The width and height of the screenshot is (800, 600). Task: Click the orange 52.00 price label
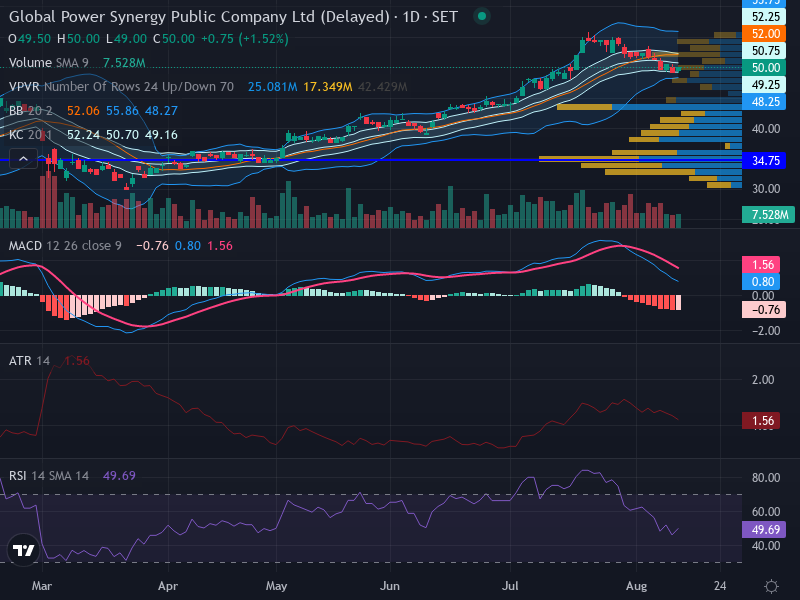pyautogui.click(x=764, y=34)
